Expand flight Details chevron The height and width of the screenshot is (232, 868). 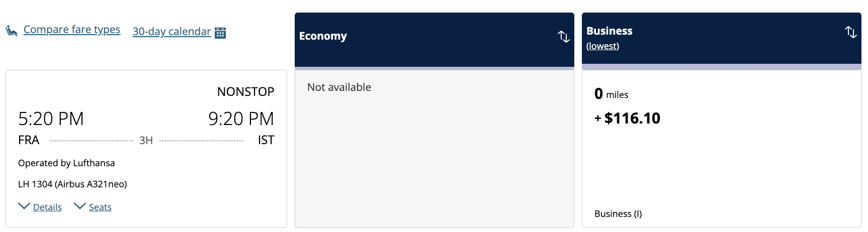[x=24, y=206]
